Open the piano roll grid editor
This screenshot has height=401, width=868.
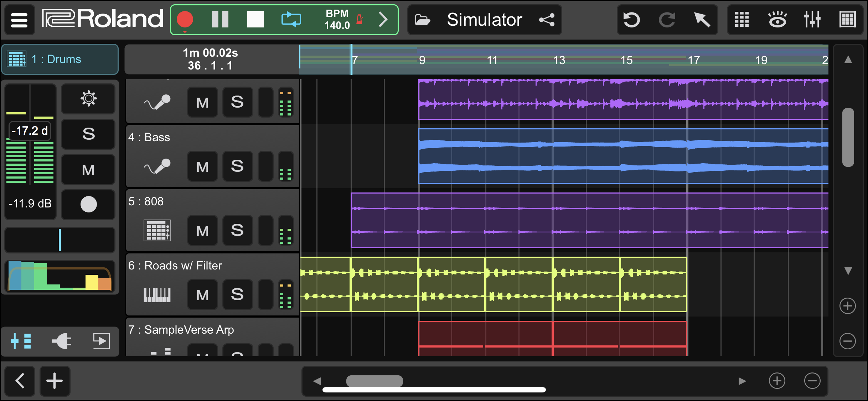(x=848, y=20)
